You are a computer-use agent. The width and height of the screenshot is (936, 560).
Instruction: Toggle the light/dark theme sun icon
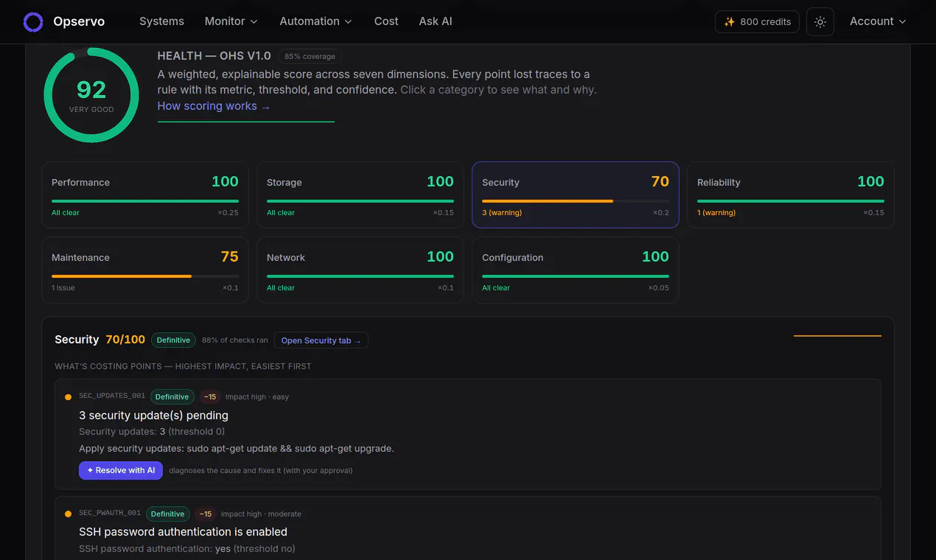click(x=820, y=22)
